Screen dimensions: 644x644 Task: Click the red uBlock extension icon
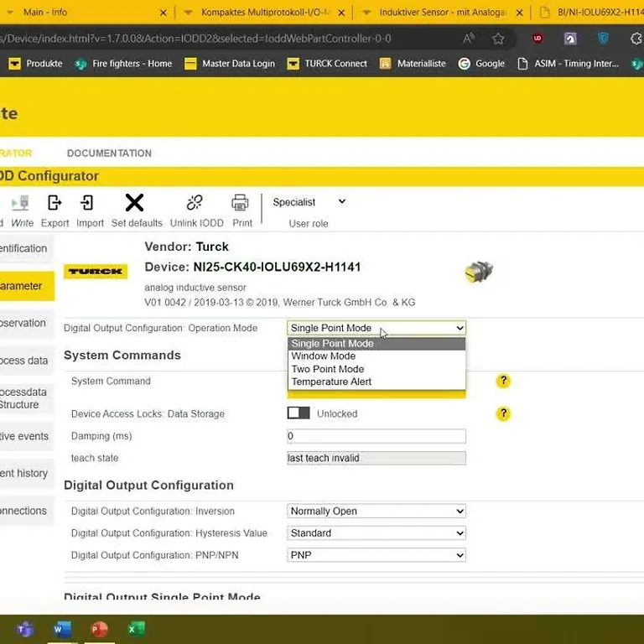[x=538, y=39]
